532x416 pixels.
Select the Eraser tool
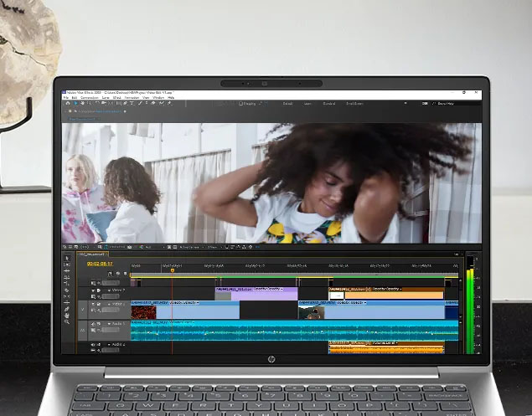[153, 104]
